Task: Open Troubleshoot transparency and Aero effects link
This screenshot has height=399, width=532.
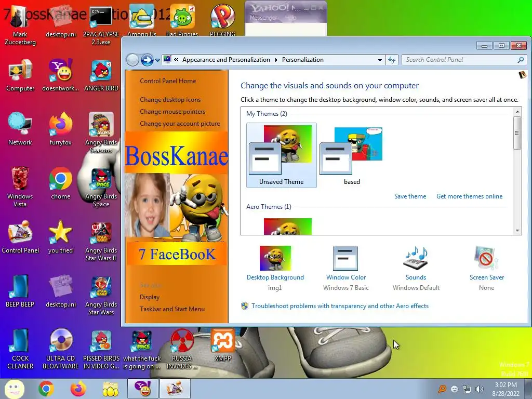Action: (340, 306)
